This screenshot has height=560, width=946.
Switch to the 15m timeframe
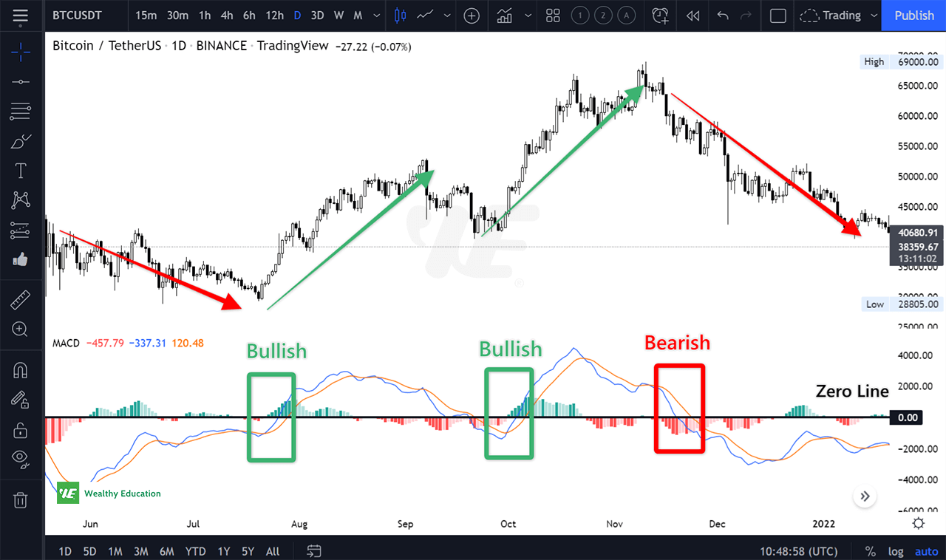[x=146, y=16]
